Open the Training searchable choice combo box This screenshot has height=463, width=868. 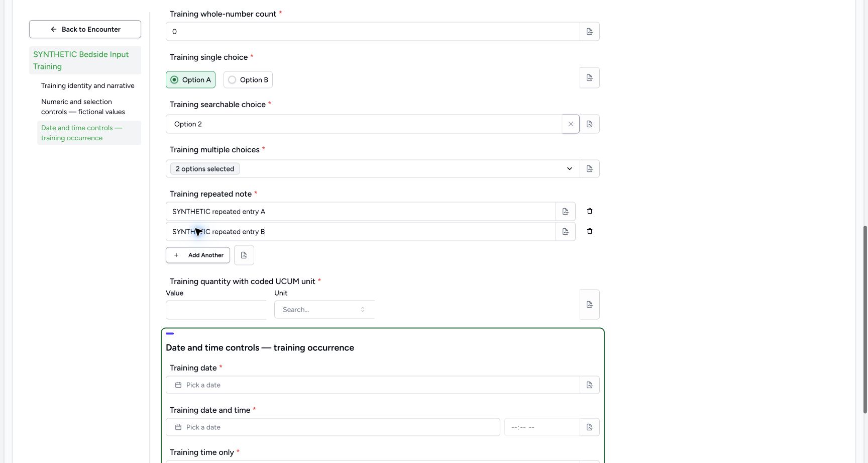tap(364, 124)
